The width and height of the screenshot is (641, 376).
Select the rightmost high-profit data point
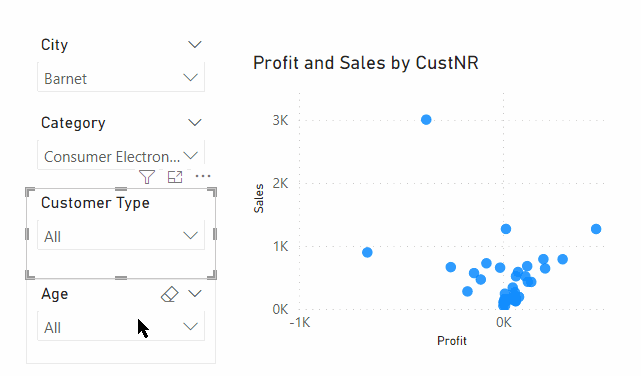[x=596, y=229]
